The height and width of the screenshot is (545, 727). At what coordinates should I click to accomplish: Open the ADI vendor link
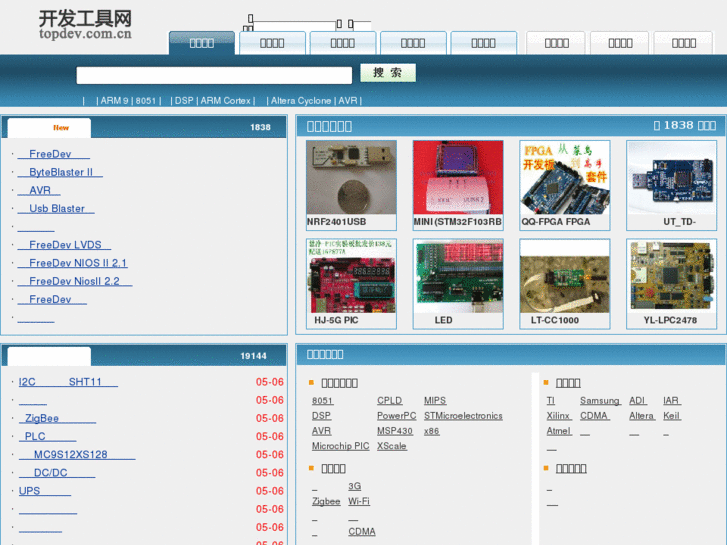pyautogui.click(x=638, y=400)
